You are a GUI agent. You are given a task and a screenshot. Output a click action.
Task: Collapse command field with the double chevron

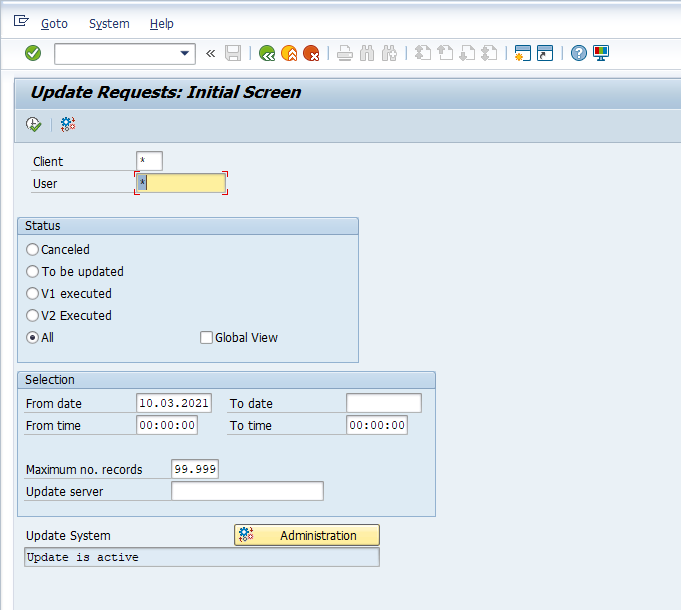(210, 53)
